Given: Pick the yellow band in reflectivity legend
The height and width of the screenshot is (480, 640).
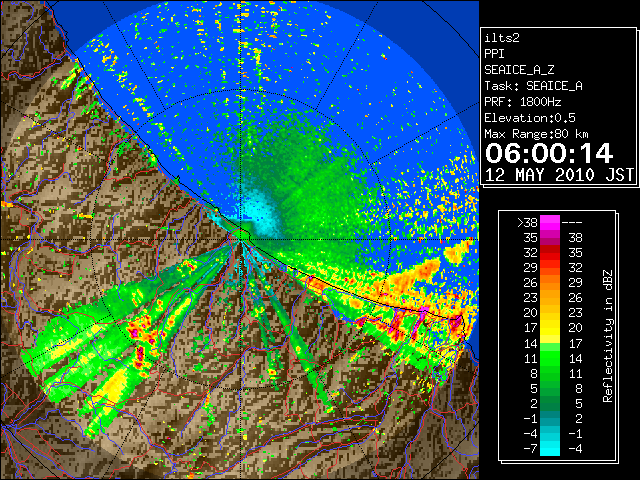Looking at the screenshot, I should pos(550,329).
